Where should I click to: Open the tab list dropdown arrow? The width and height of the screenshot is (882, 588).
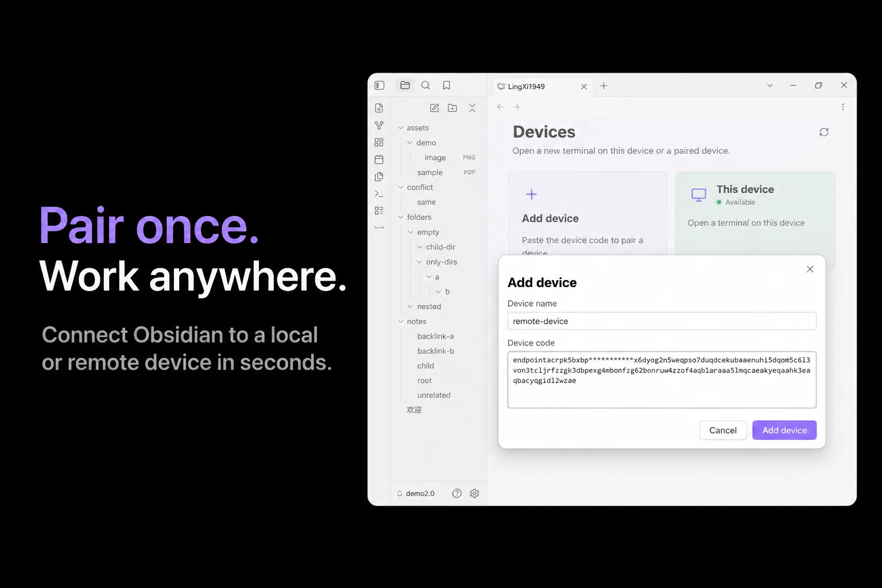pyautogui.click(x=770, y=86)
